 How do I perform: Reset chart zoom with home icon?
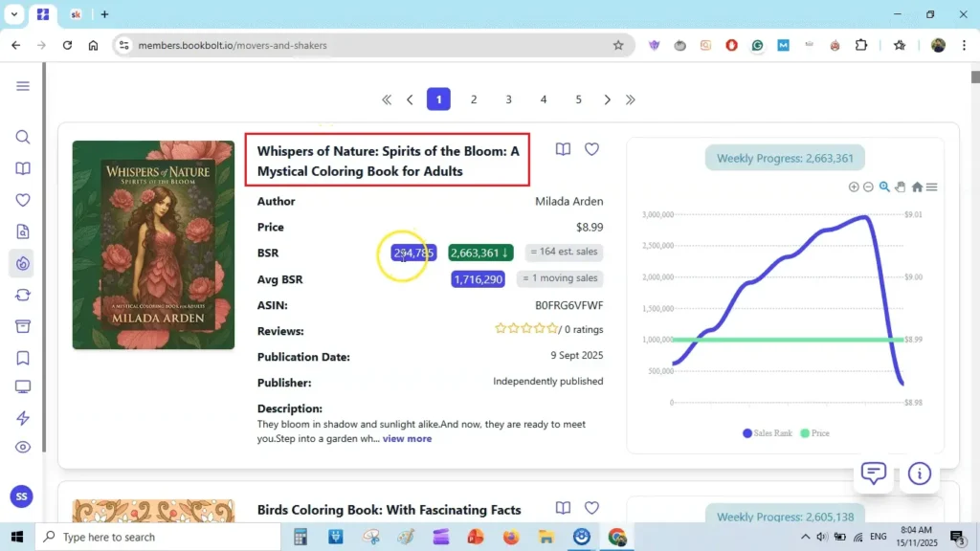(917, 187)
